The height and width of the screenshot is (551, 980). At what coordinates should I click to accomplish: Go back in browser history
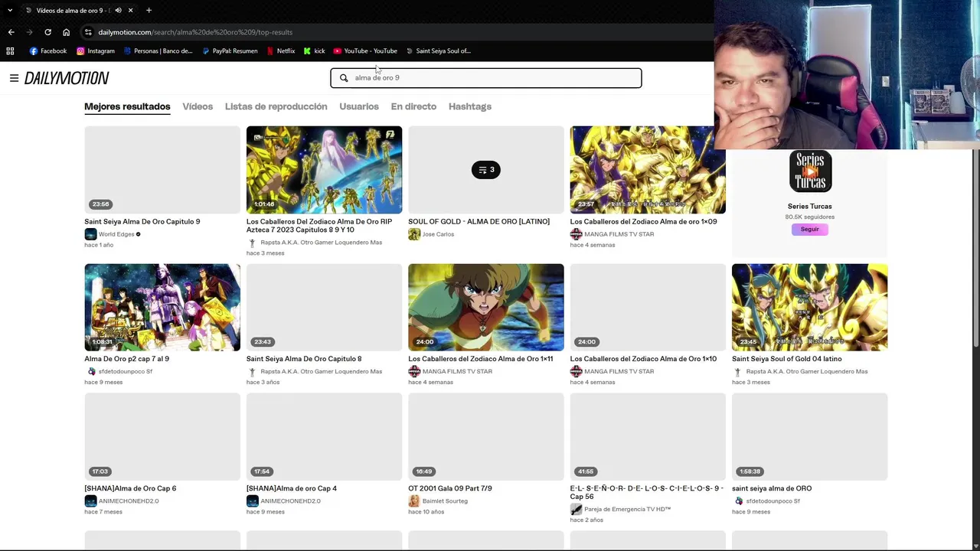[x=11, y=32]
